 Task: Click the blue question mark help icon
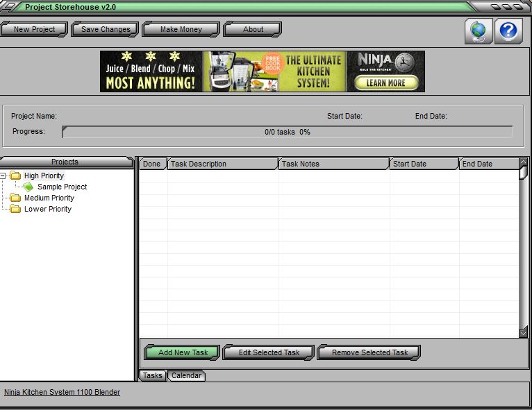[508, 31]
